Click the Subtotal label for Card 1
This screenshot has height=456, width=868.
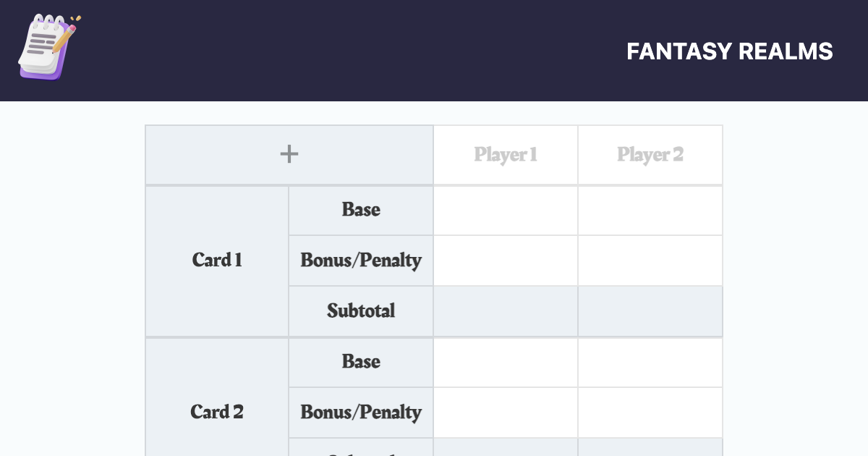click(x=360, y=311)
